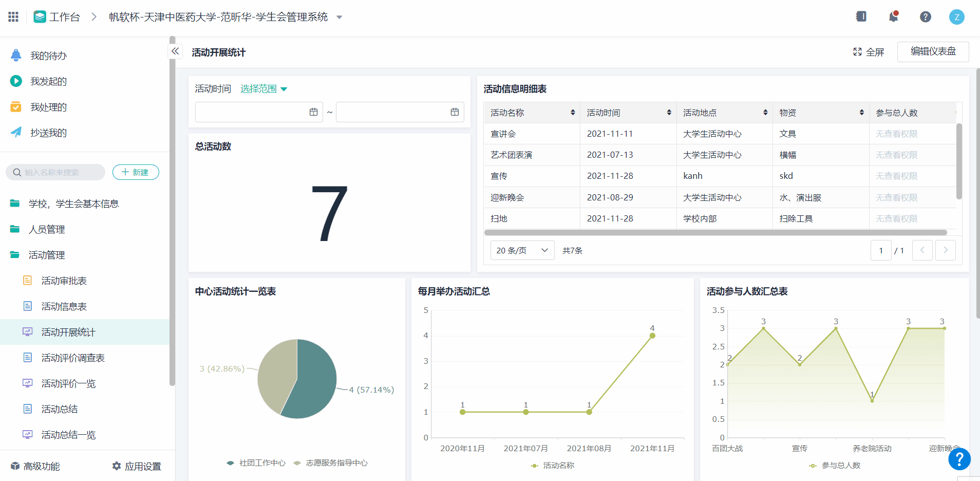Click the floating blue help button
Image resolution: width=980 pixels, height=481 pixels.
click(959, 459)
